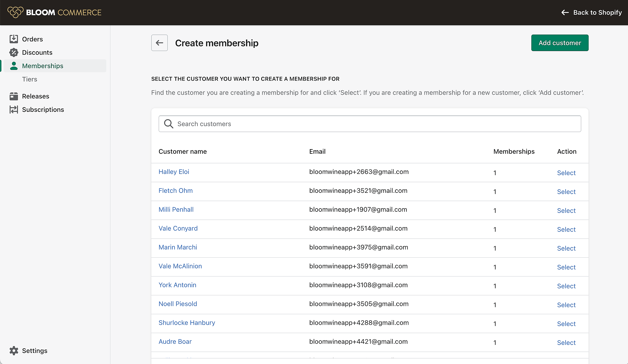The height and width of the screenshot is (364, 628).
Task: Open Halley Eloi customer profile
Action: click(174, 172)
